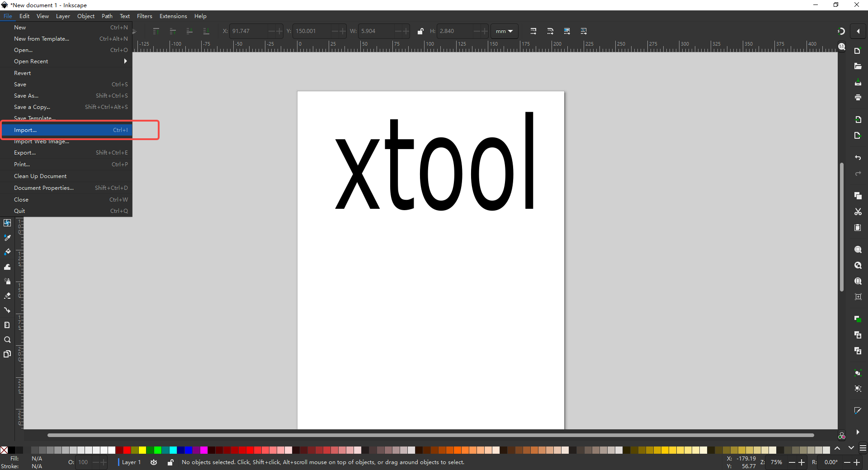Toggle move patterns with objects
868x470 pixels.
(584, 31)
